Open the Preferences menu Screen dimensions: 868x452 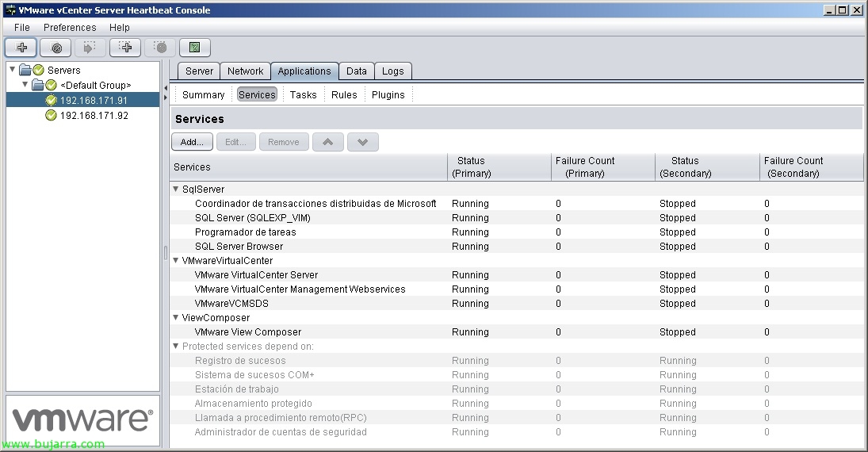(x=69, y=28)
